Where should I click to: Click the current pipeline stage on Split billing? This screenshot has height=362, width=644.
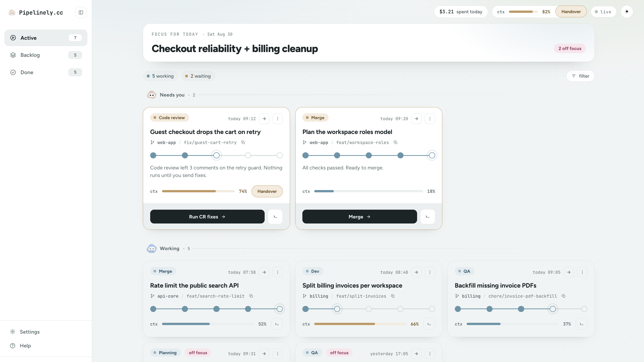(x=337, y=309)
